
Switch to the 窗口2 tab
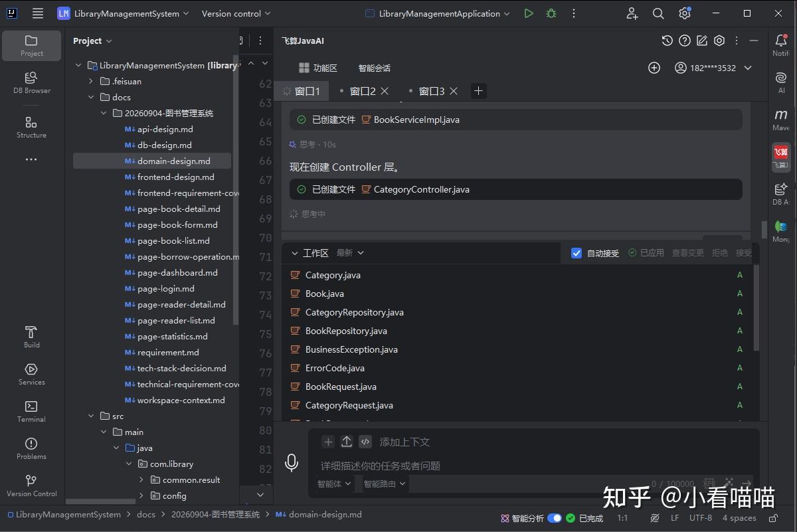pyautogui.click(x=363, y=91)
